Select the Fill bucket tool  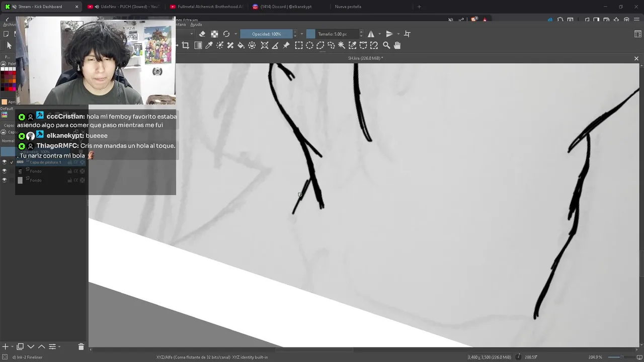coord(241,45)
